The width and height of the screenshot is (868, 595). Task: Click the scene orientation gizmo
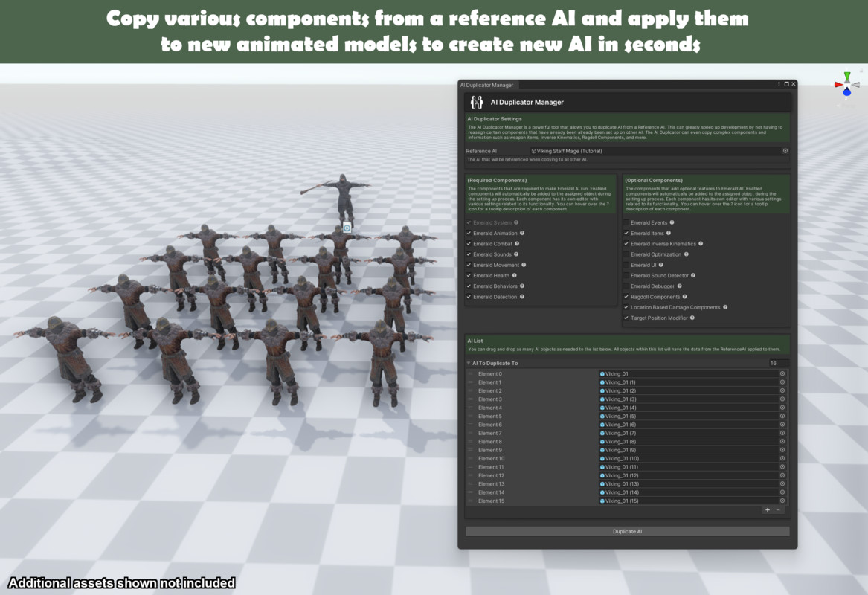tap(846, 84)
